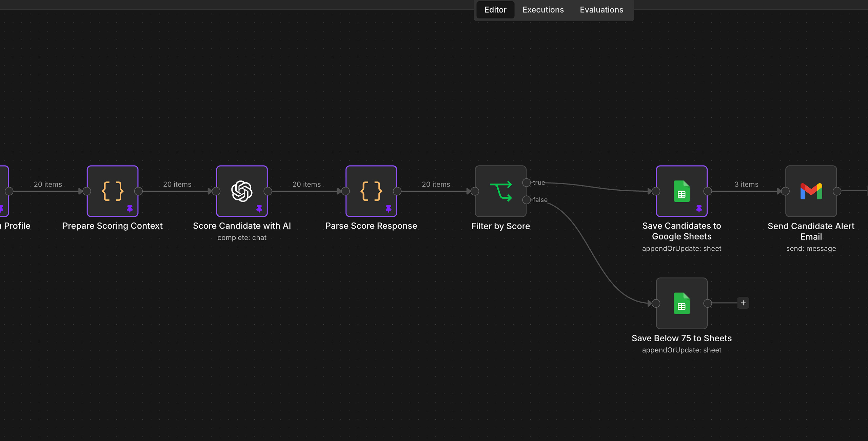
Task: Click input connector of Score Candidate with AI node
Action: tap(216, 191)
